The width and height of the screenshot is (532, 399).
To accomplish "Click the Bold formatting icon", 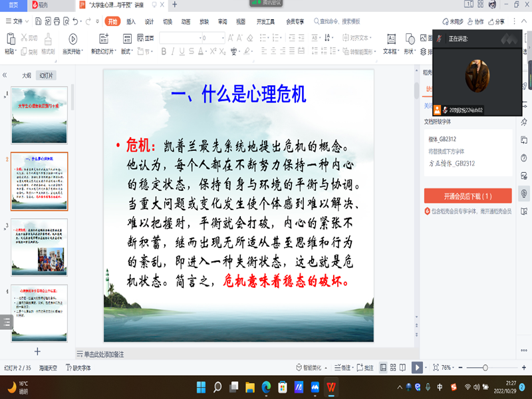I will click(x=164, y=51).
